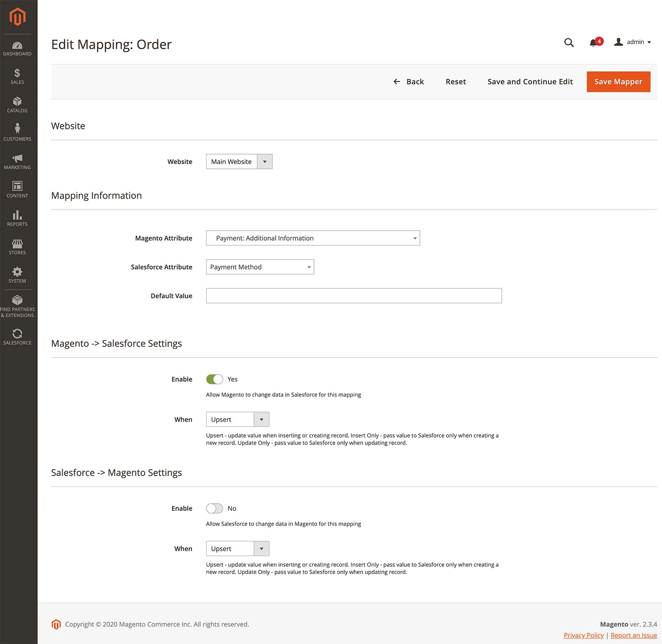Image resolution: width=662 pixels, height=644 pixels.
Task: Open the Customers section icon
Action: click(x=17, y=131)
